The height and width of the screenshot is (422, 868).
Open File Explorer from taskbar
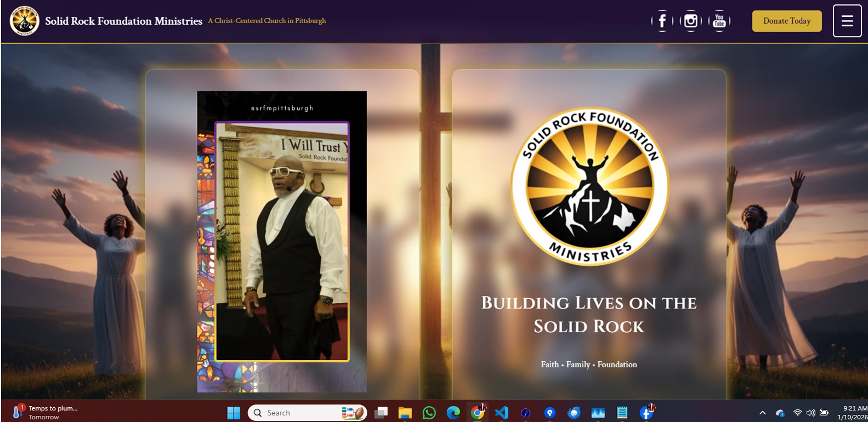(405, 413)
